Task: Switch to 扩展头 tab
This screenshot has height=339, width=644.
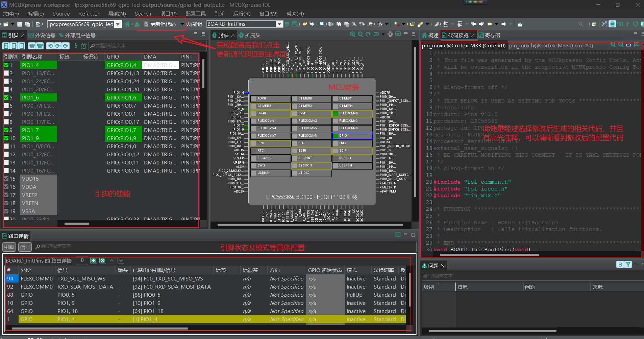Action: point(249,35)
